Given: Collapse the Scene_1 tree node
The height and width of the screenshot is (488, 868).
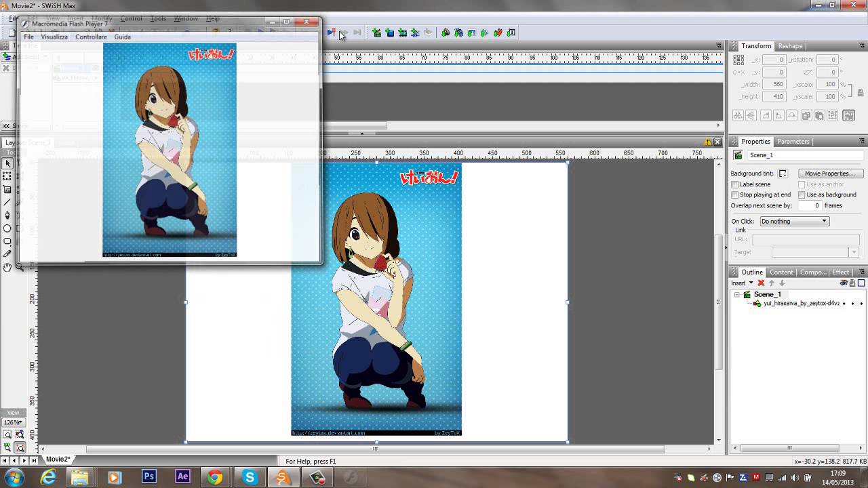Looking at the screenshot, I should (x=736, y=294).
